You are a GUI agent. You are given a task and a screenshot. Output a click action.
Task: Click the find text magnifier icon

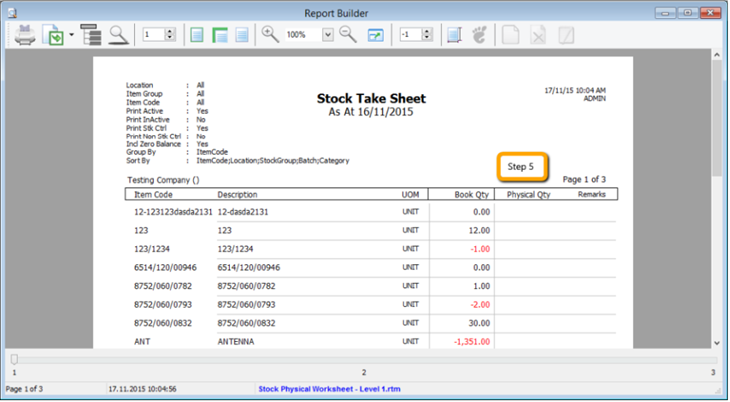coord(119,35)
